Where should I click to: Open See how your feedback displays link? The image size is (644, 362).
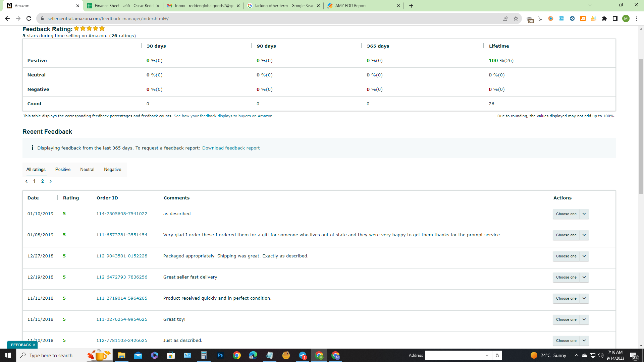click(223, 116)
